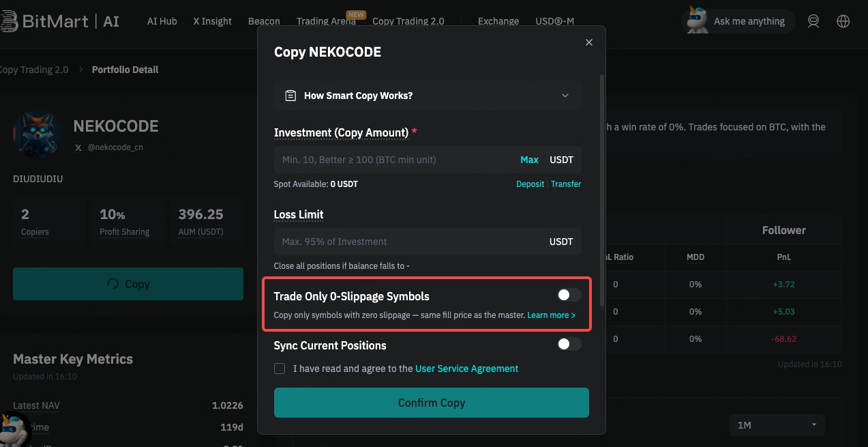Screen dimensions: 868x447
Task: Click the Master Key Metrics heading
Action: (73, 359)
